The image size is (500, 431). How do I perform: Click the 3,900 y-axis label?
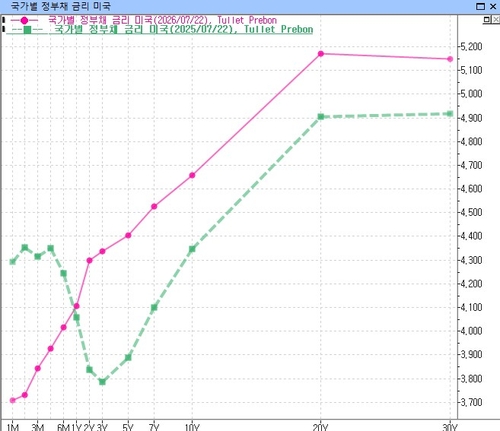pos(471,354)
